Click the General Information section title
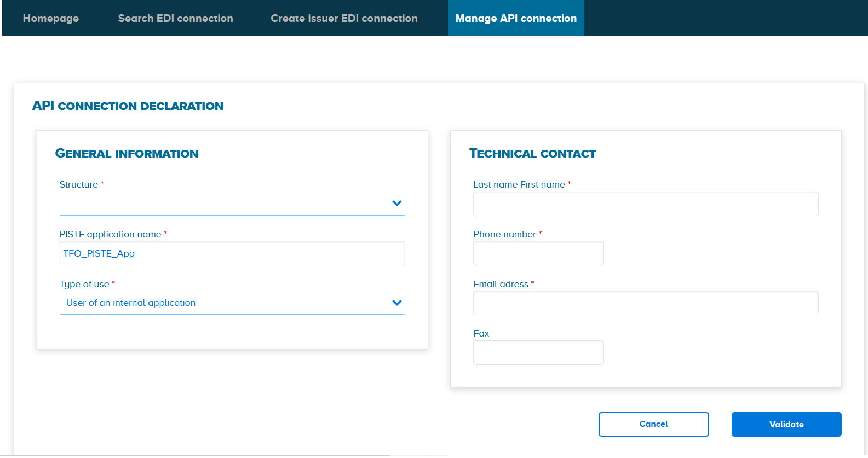 click(x=127, y=154)
